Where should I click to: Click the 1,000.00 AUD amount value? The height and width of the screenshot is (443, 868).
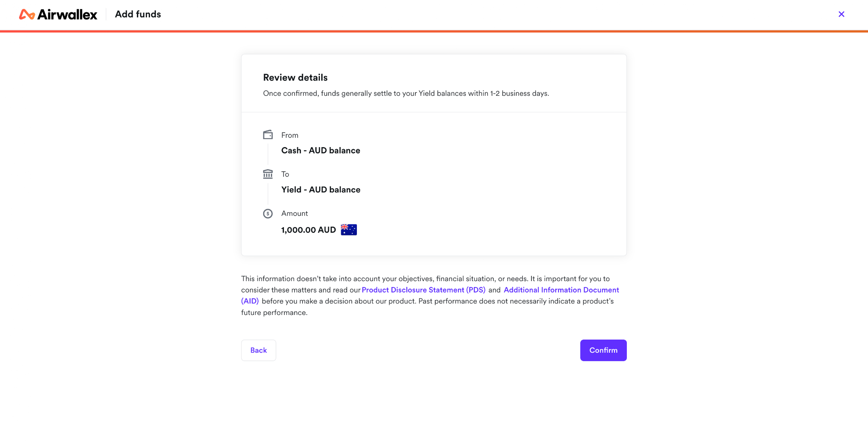click(309, 230)
